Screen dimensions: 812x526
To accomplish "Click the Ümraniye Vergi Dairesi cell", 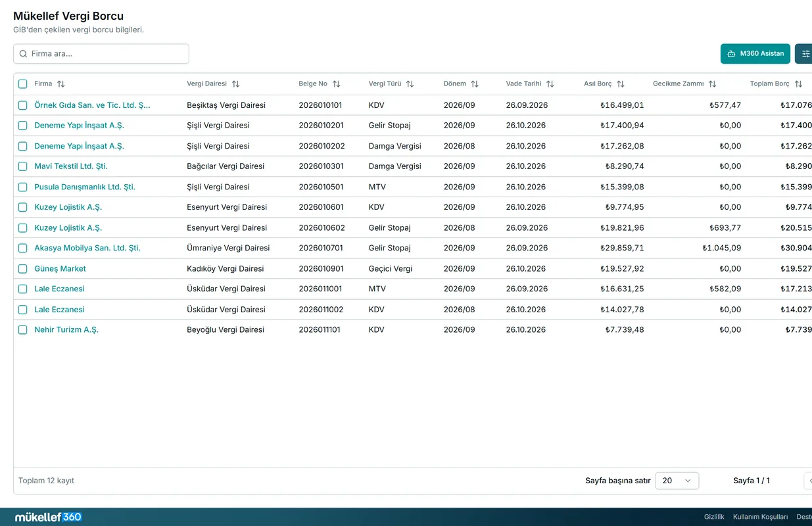I will 228,248.
